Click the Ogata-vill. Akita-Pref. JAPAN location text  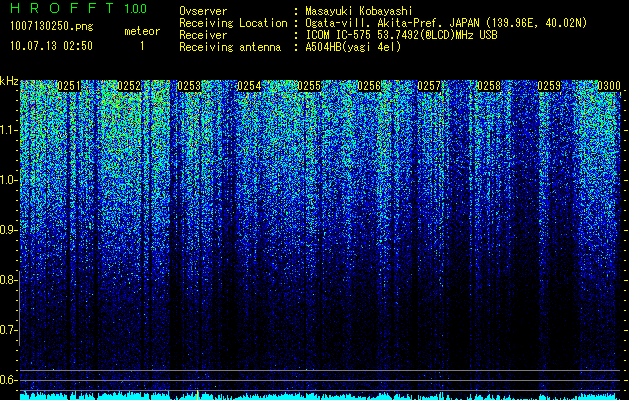[x=446, y=23]
